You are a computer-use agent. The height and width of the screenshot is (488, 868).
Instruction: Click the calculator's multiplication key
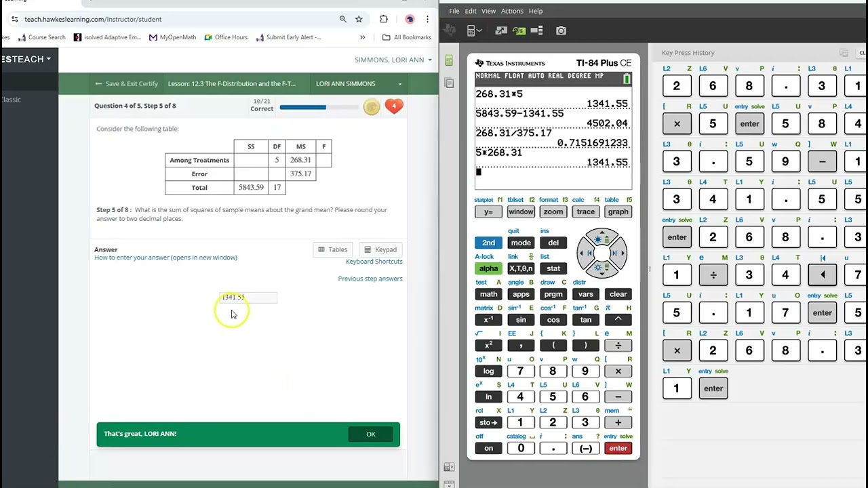618,371
